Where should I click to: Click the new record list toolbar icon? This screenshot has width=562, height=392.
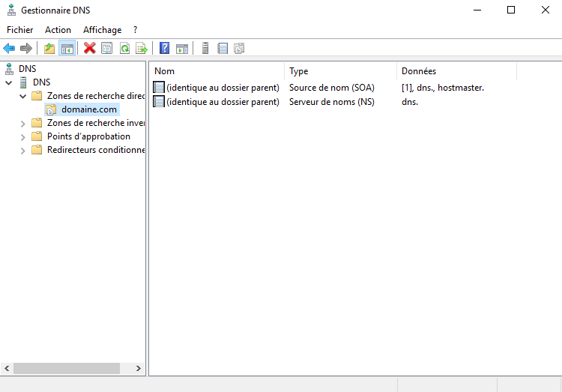pos(223,48)
